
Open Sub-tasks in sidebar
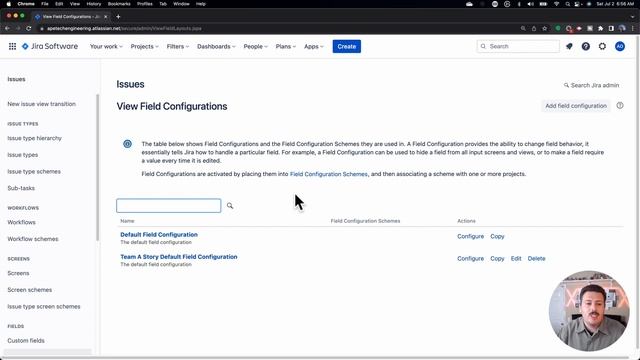click(21, 188)
